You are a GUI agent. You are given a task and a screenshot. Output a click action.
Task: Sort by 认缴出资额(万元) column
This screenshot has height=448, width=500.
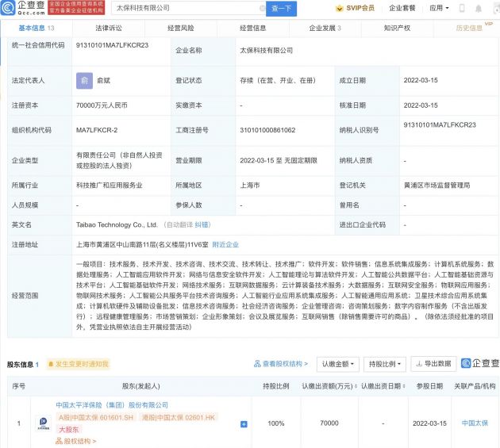coord(329,386)
